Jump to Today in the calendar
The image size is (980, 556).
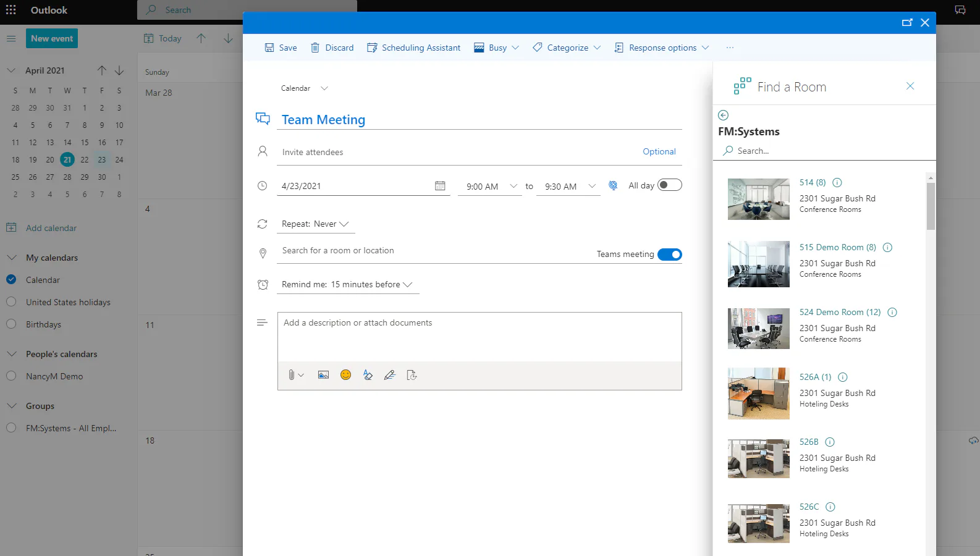coord(163,38)
